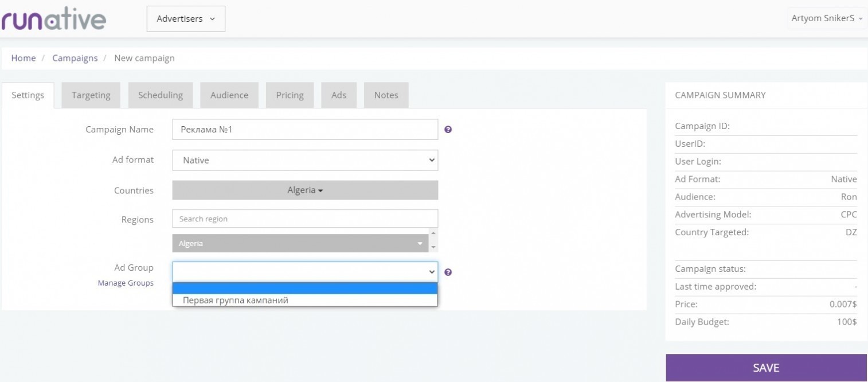Open help icon beside Ad Group
Image resolution: width=868 pixels, height=382 pixels.
[448, 272]
